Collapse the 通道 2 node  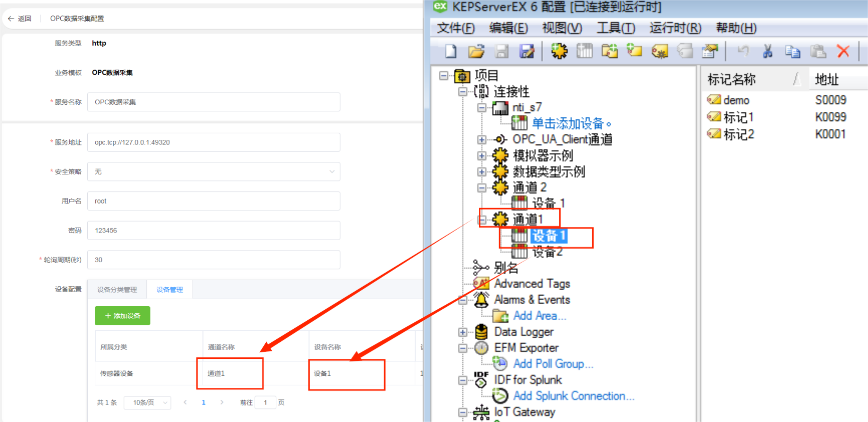click(482, 188)
